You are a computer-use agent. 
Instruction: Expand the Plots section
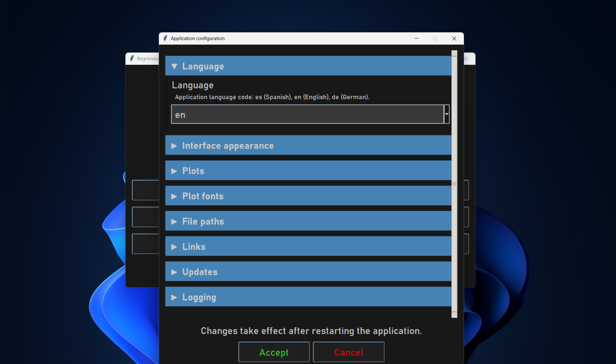click(x=308, y=171)
